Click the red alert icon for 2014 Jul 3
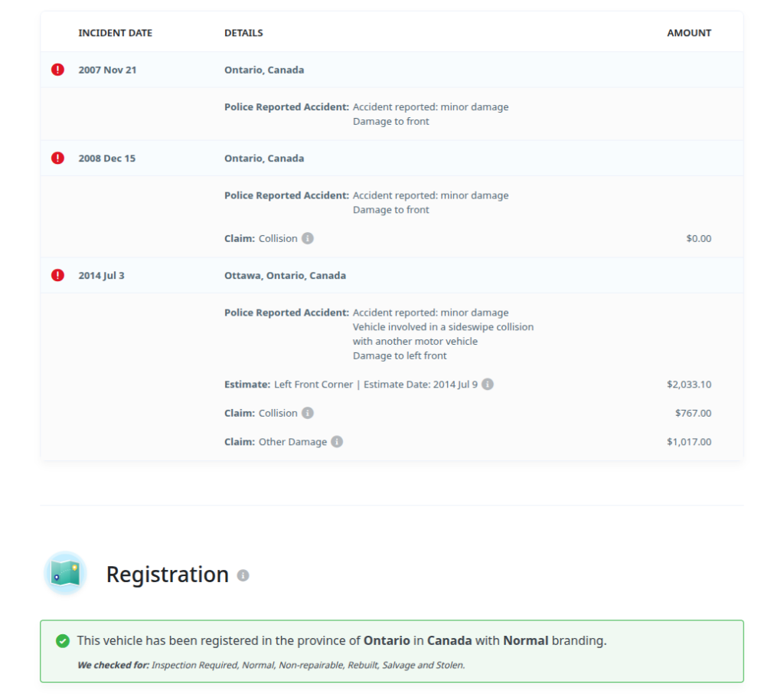784x694 pixels. pyautogui.click(x=57, y=276)
